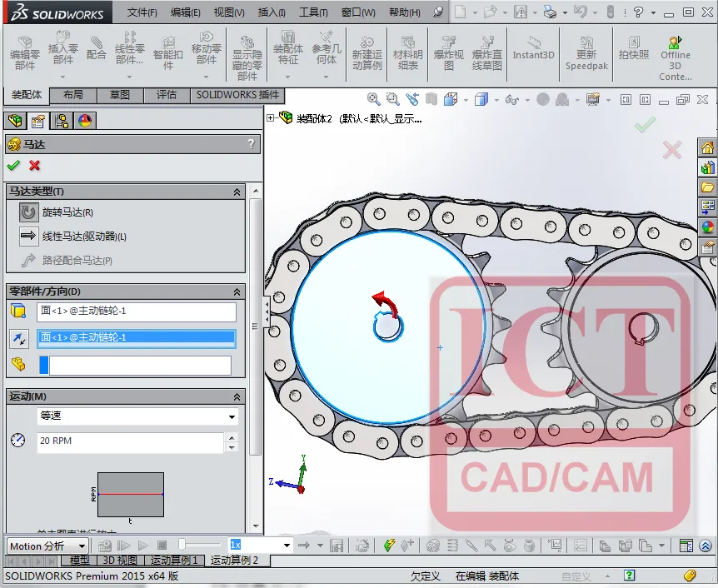The width and height of the screenshot is (718, 588).
Task: Open the 插入零部件 dropdown arrow
Action: click(62, 77)
